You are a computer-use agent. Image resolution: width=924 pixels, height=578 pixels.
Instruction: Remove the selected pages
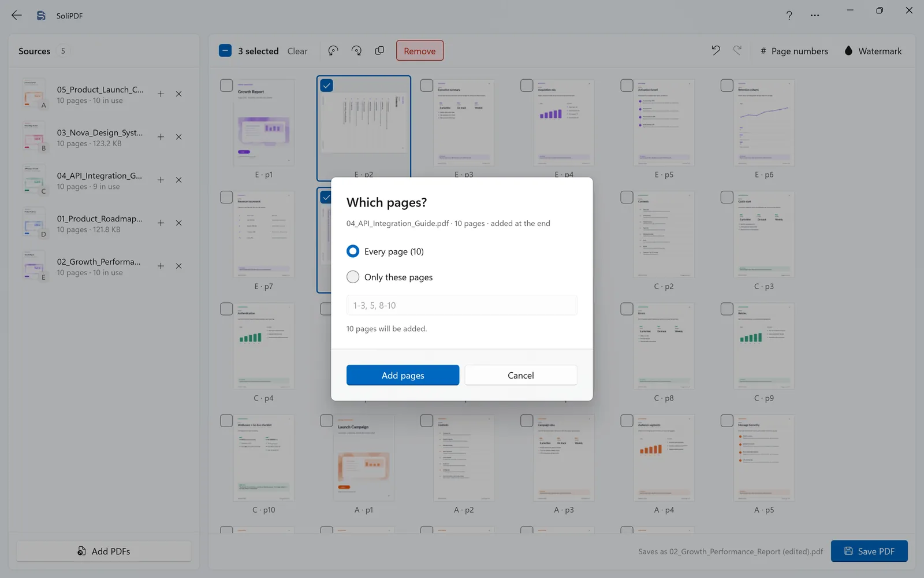point(420,51)
